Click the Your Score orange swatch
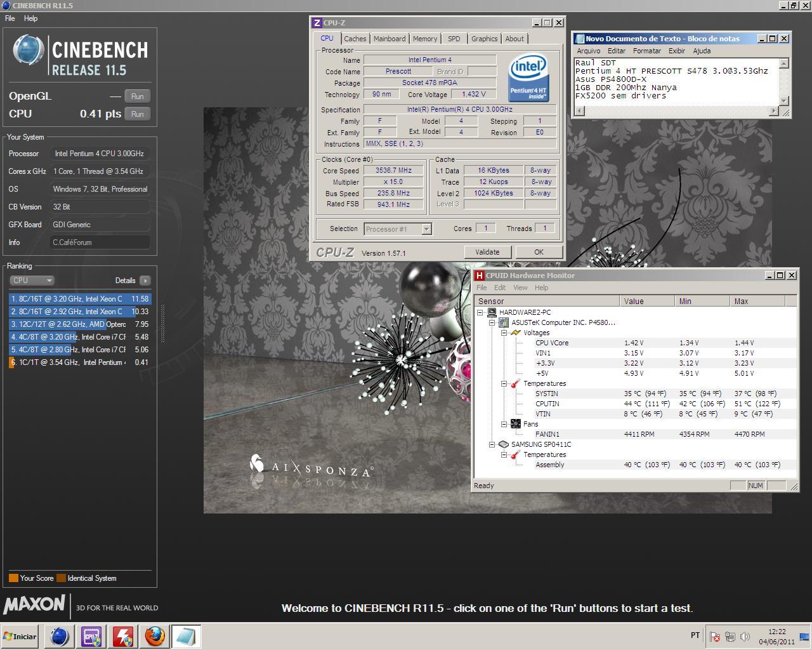This screenshot has height=650, width=812. [x=13, y=578]
